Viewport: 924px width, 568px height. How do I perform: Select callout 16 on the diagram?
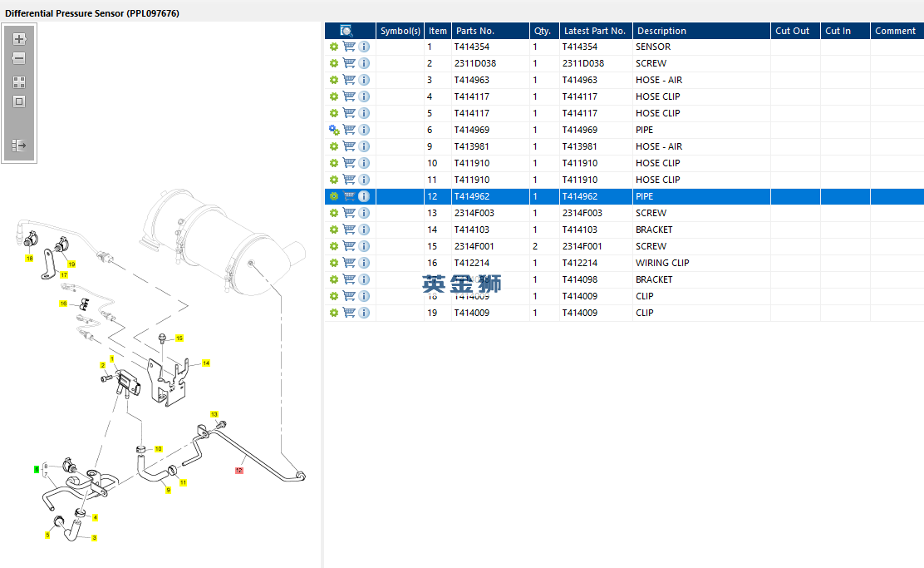(63, 304)
